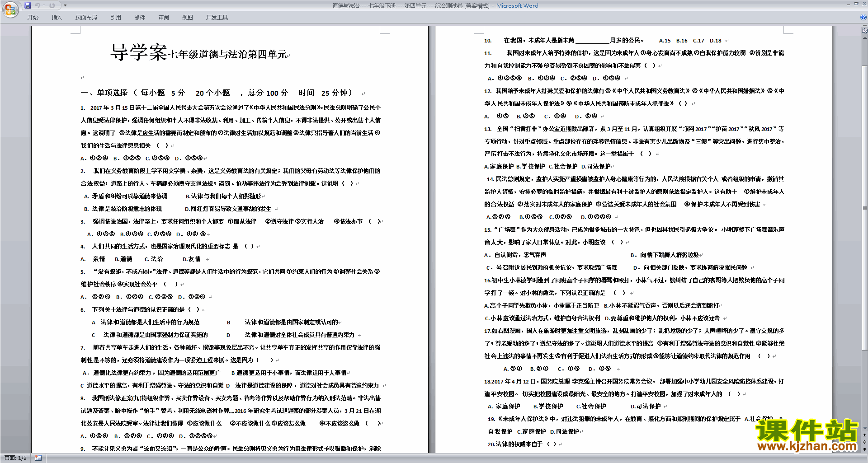Open the 开始 ribbon tab
The width and height of the screenshot is (868, 463).
[33, 18]
